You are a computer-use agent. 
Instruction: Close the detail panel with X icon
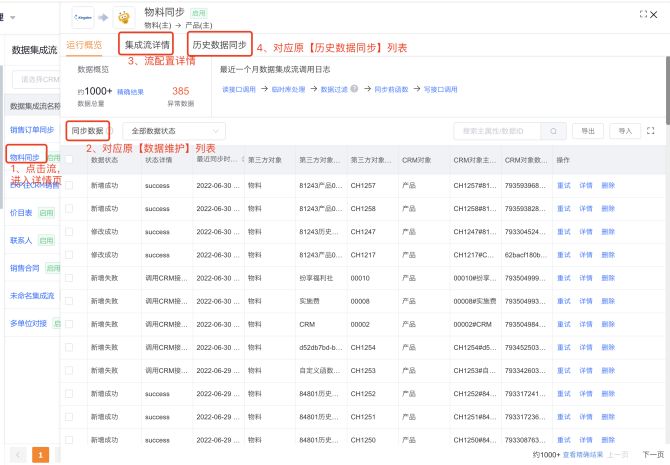[655, 15]
